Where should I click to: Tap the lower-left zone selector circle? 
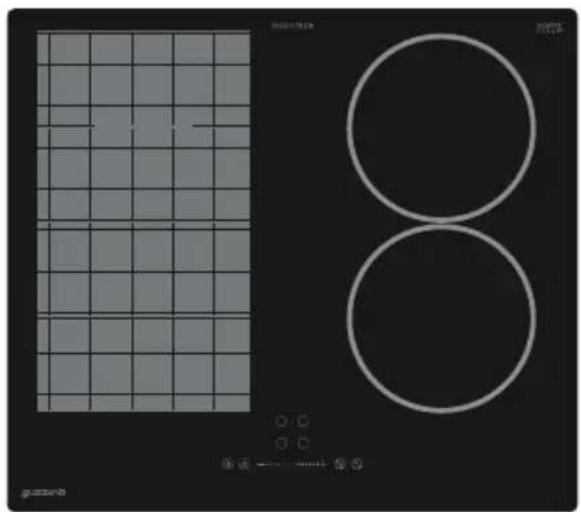click(x=281, y=443)
